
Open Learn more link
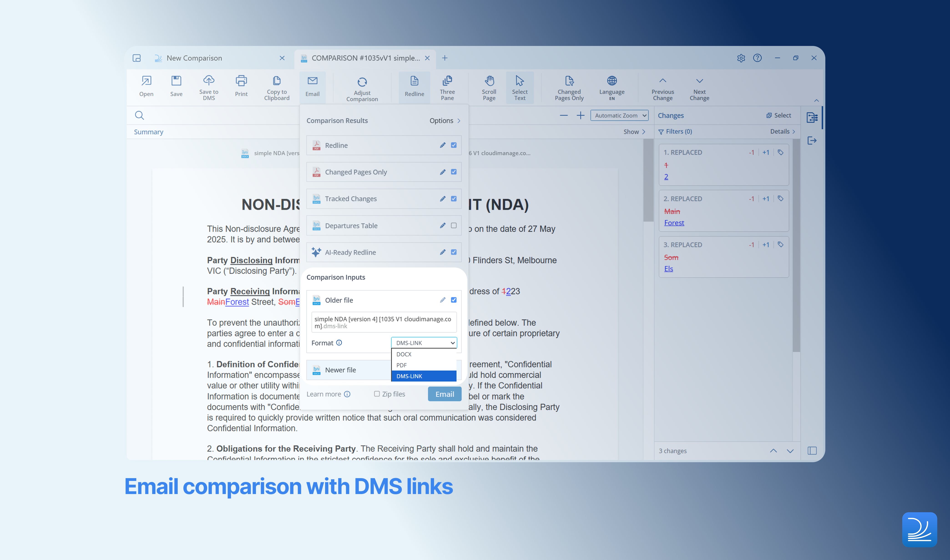[x=328, y=394]
